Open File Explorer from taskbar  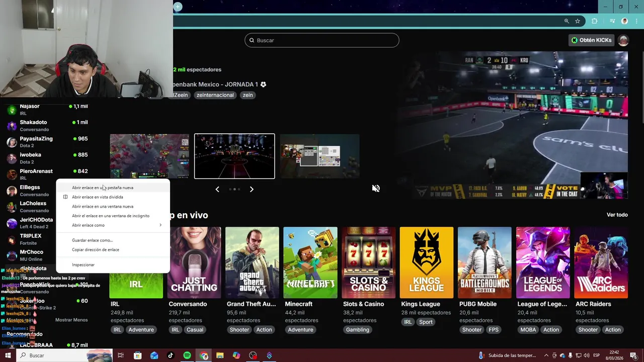click(220, 355)
